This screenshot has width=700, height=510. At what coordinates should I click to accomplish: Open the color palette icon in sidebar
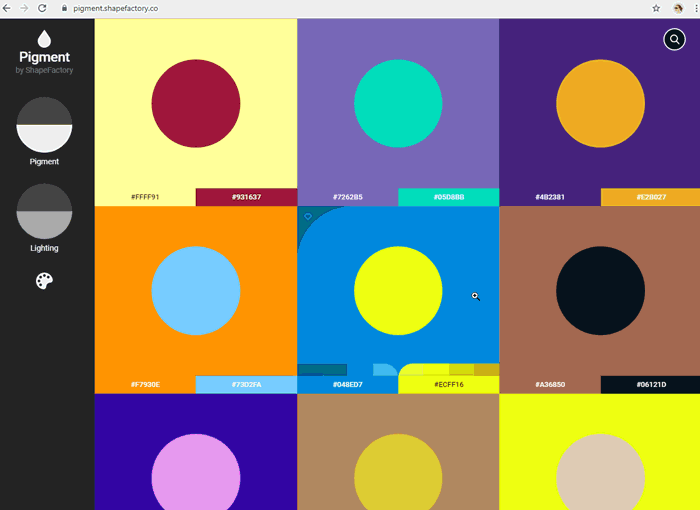44,282
